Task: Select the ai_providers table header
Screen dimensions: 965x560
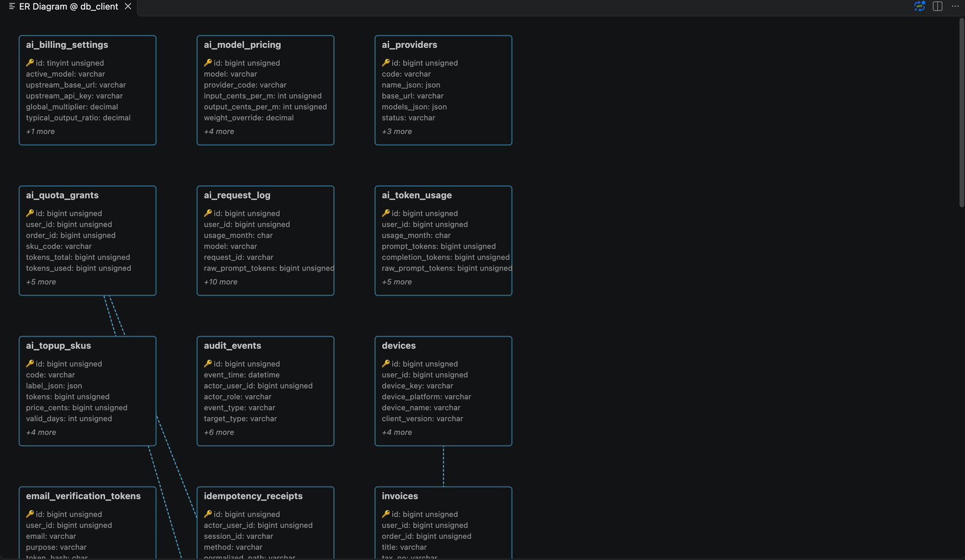Action: pyautogui.click(x=410, y=45)
